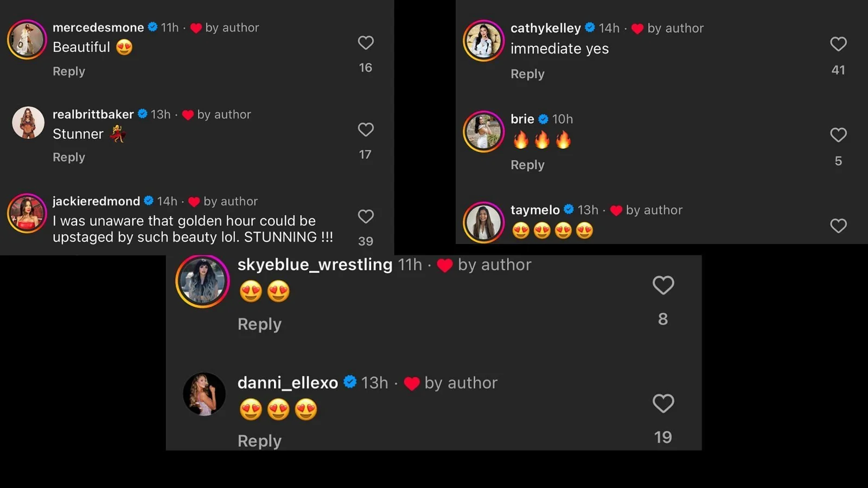Viewport: 868px width, 488px height.
Task: Like realbrittbaker's Stunner comment
Action: (366, 130)
